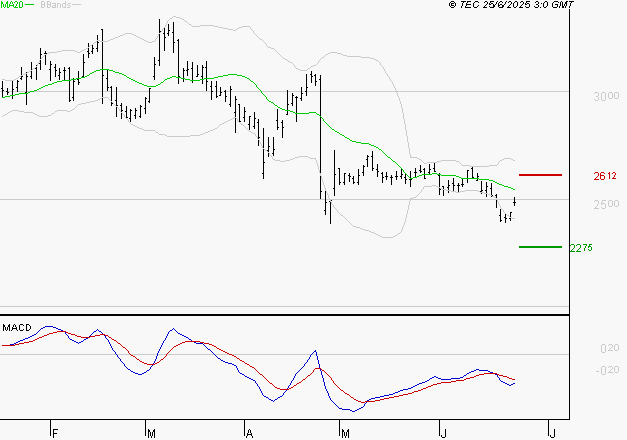Click the 2275 price label
Screen dimensions: 627x440
(x=580, y=248)
